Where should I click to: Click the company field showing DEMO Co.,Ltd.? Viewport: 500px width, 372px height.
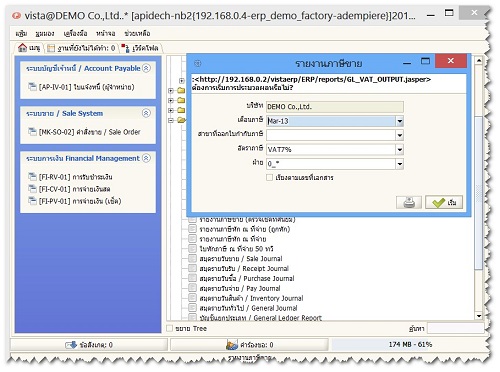click(335, 107)
